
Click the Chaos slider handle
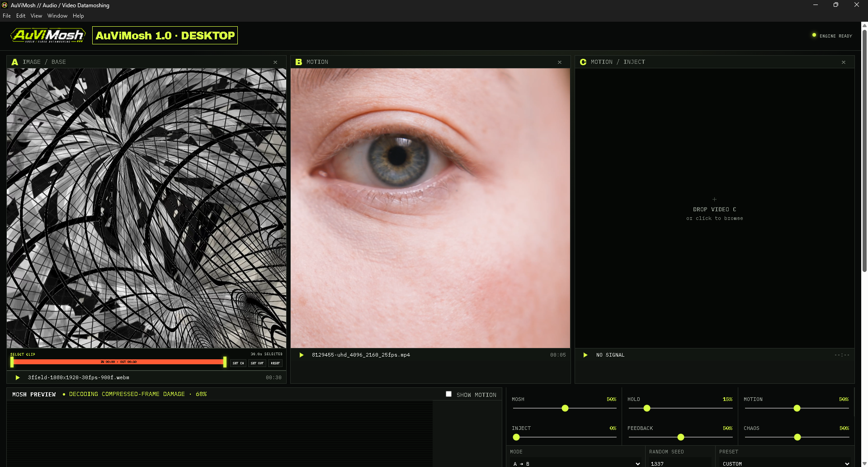pos(797,437)
